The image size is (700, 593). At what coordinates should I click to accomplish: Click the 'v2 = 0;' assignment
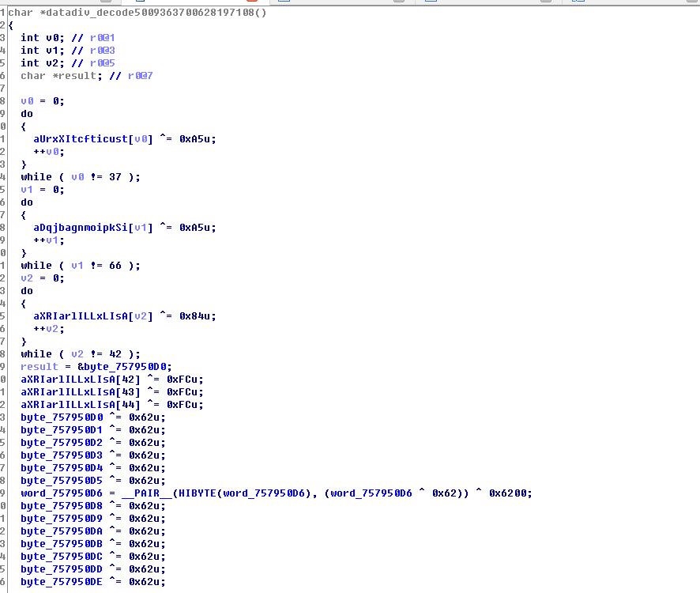coord(43,278)
